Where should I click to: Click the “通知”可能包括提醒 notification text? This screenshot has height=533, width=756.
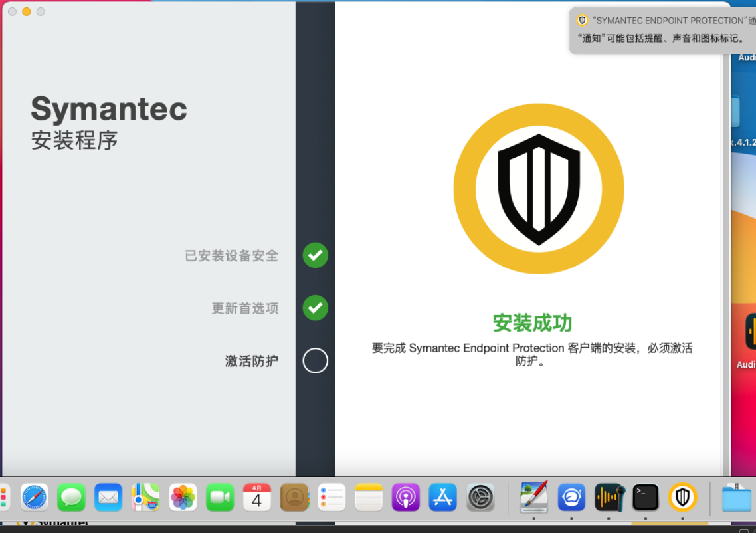click(x=660, y=38)
